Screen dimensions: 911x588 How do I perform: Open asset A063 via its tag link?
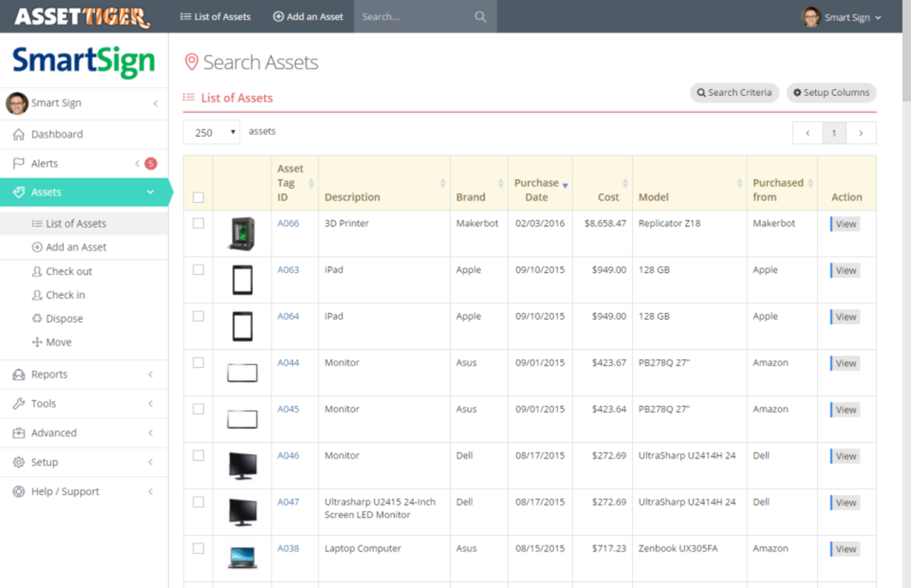pos(288,269)
